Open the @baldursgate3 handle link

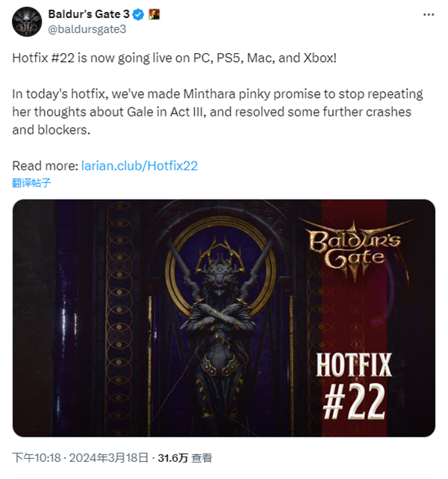[87, 29]
